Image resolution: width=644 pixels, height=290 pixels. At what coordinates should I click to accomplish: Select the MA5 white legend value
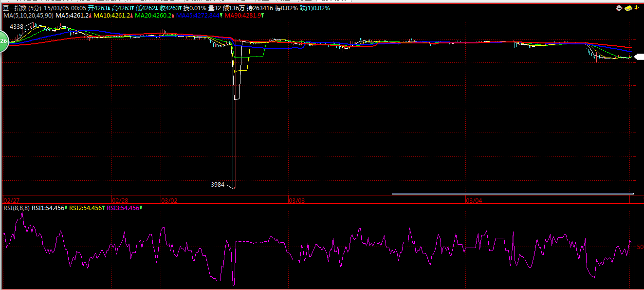pos(73,16)
